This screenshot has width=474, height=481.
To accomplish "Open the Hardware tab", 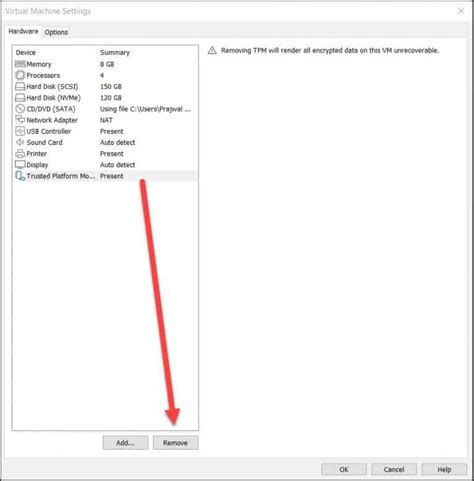I will pos(23,31).
